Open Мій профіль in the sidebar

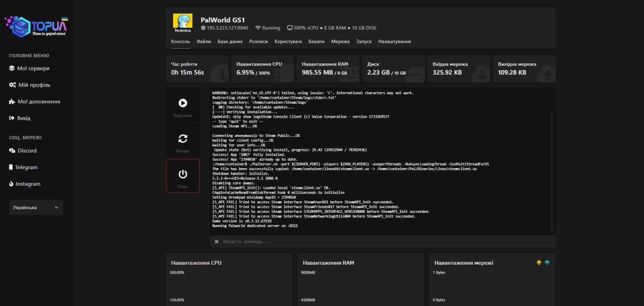coord(34,85)
